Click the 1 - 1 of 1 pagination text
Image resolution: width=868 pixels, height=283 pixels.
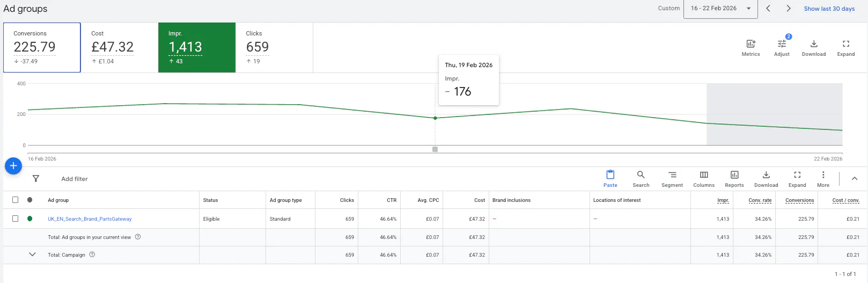click(845, 274)
